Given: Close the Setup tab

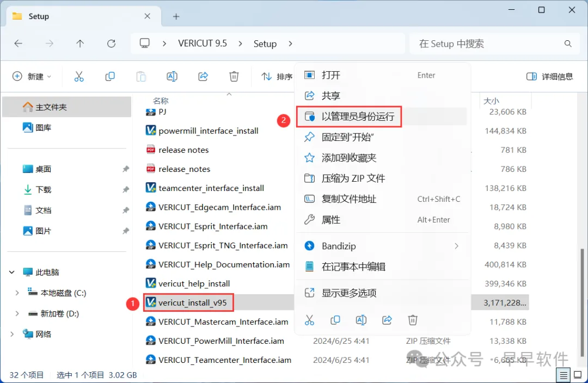Looking at the screenshot, I should tap(148, 16).
